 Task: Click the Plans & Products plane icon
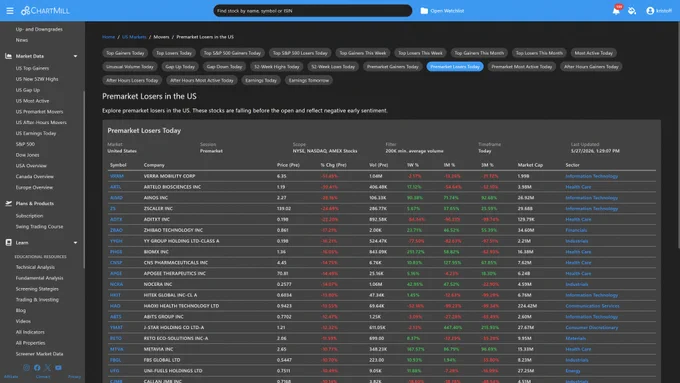point(8,203)
